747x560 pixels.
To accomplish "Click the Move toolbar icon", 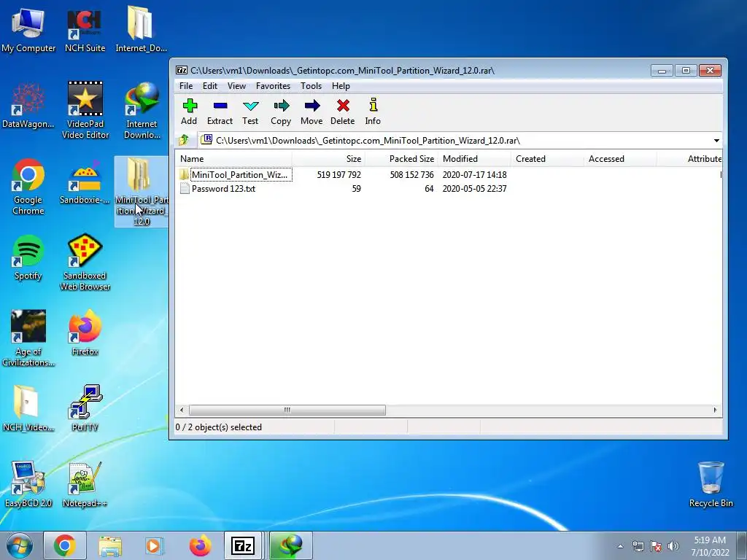I will (311, 112).
